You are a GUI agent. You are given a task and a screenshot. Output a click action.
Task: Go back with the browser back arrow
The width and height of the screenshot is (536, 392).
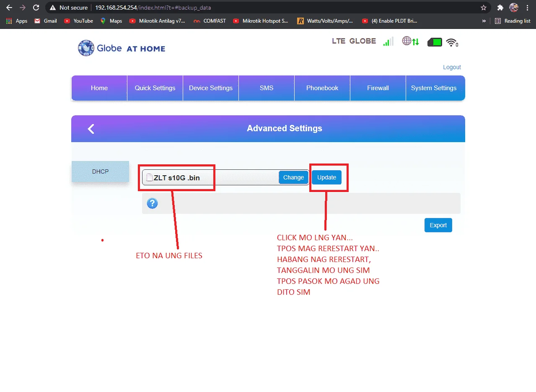click(x=9, y=8)
